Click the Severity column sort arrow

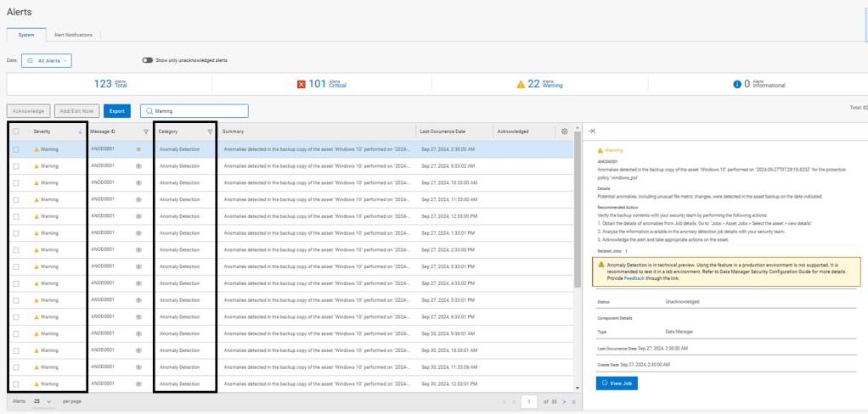click(x=80, y=131)
